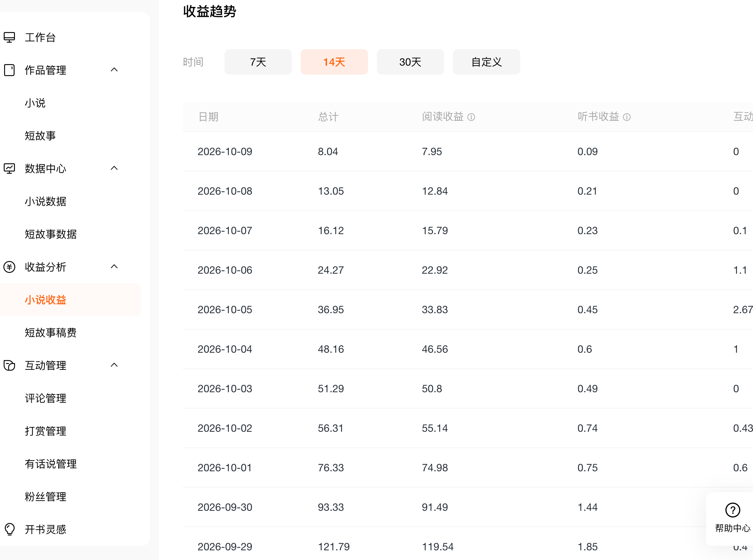Click total value 93.33
The width and height of the screenshot is (753, 560).
coord(331,507)
